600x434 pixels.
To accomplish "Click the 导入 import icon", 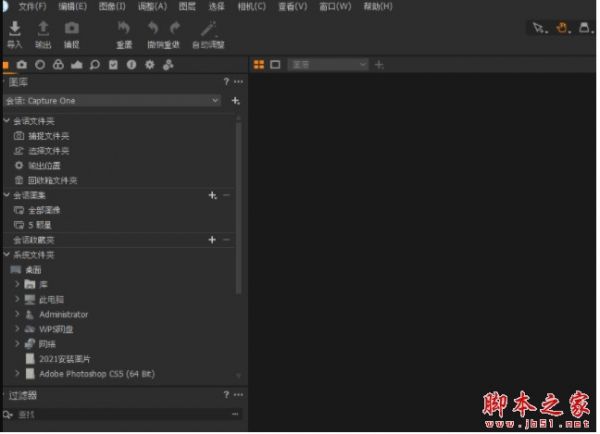I will click(15, 28).
